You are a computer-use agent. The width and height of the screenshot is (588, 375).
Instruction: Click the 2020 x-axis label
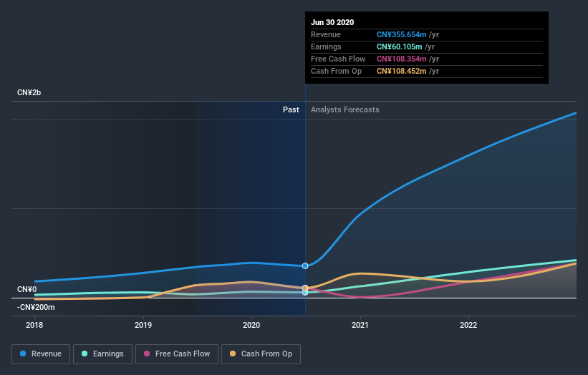pyautogui.click(x=251, y=325)
